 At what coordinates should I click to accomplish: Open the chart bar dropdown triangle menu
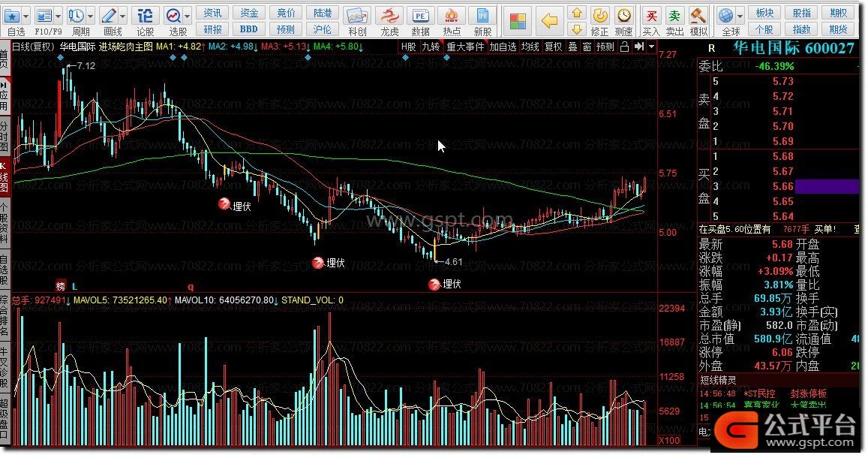pos(651,47)
